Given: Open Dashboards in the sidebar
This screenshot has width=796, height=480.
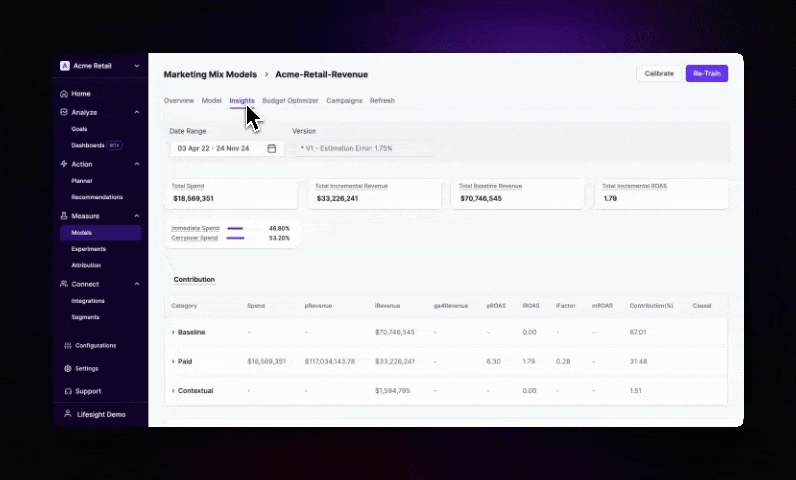Looking at the screenshot, I should (88, 145).
